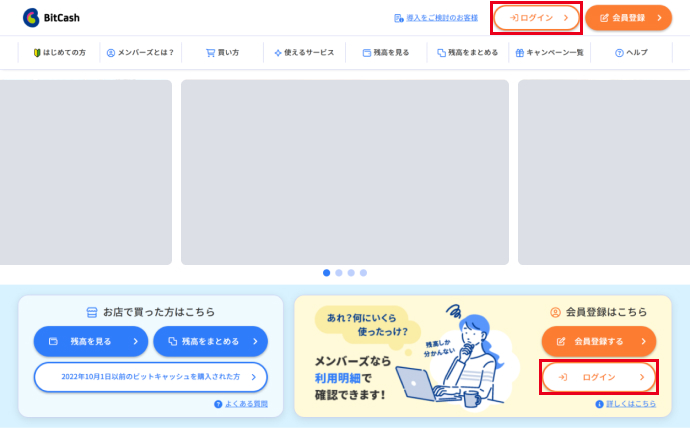Open the よくある質問 link
690x428 pixels.
[246, 404]
